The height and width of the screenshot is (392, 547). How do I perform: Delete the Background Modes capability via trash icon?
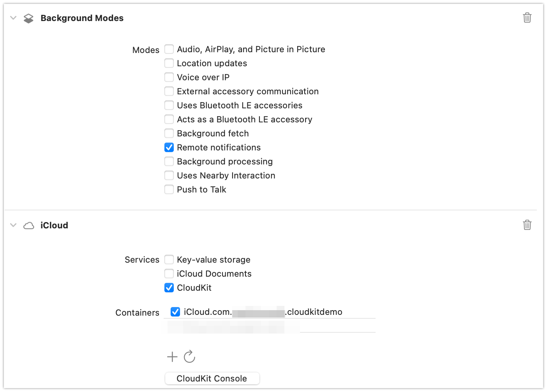(527, 18)
